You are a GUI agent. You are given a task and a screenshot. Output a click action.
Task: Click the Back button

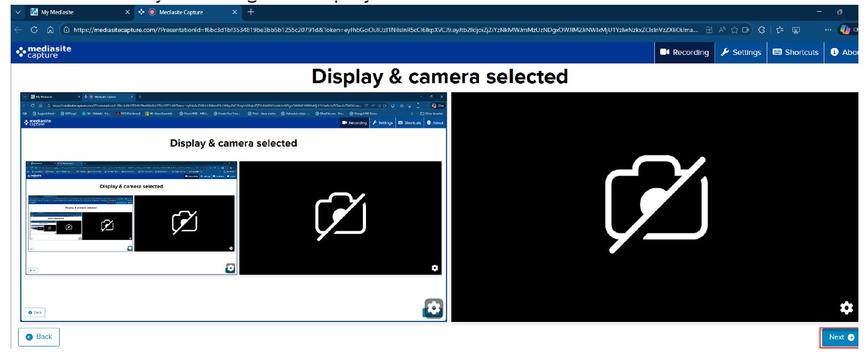pyautogui.click(x=39, y=337)
